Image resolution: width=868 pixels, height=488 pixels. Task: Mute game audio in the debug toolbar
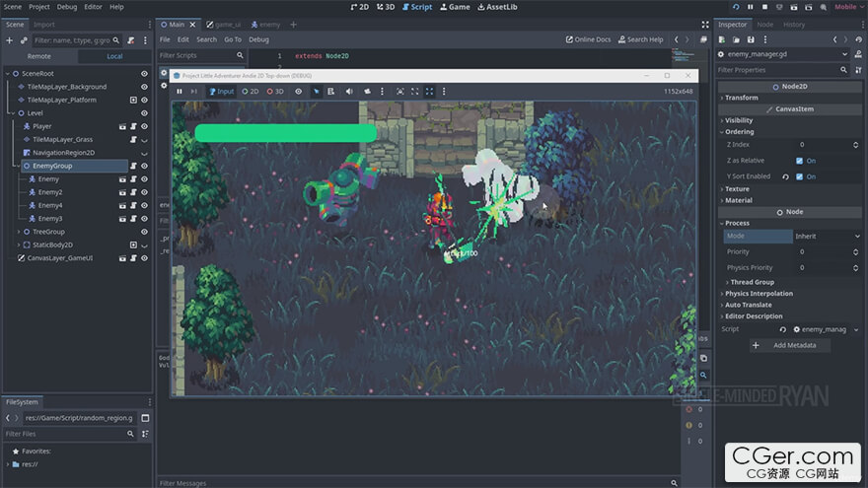[x=349, y=91]
